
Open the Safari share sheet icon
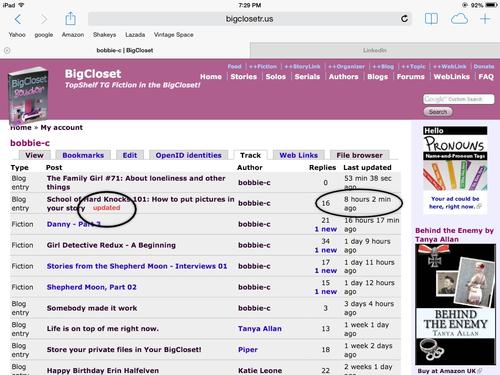pos(70,19)
